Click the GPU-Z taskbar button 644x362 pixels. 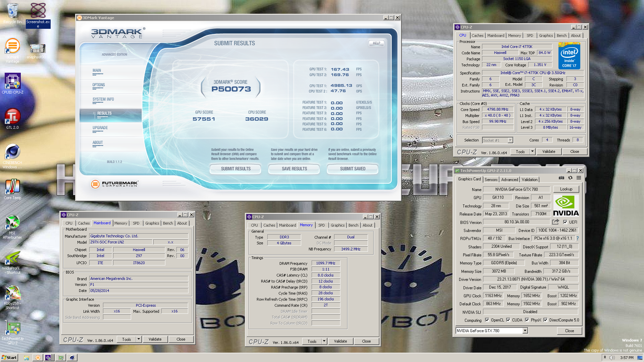(x=61, y=358)
